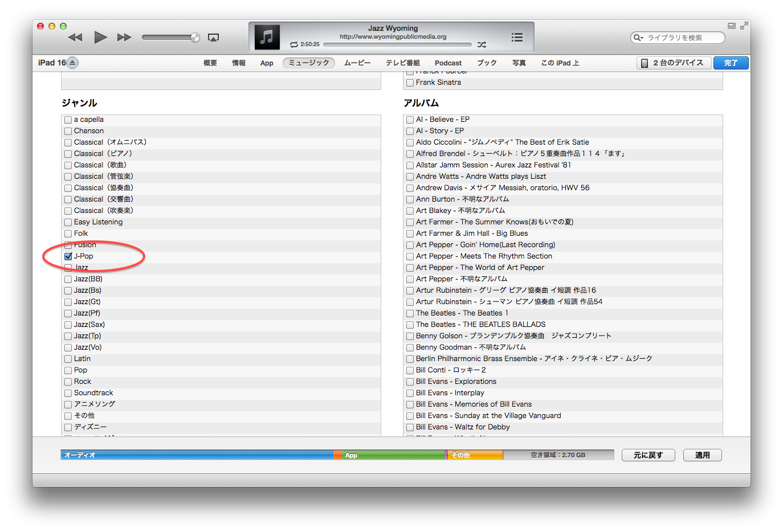Check the AI - Believe - EP album
Viewport: 783px width, 532px height.
coord(410,120)
